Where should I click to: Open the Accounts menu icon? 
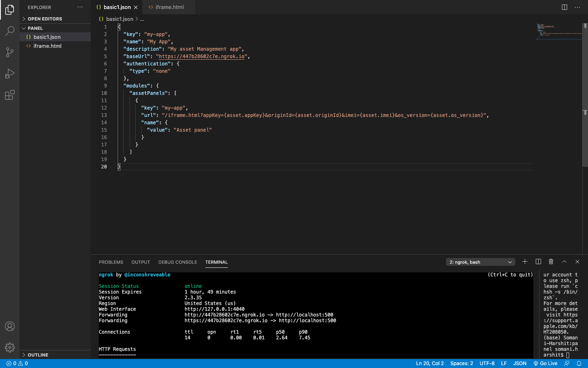coord(10,326)
